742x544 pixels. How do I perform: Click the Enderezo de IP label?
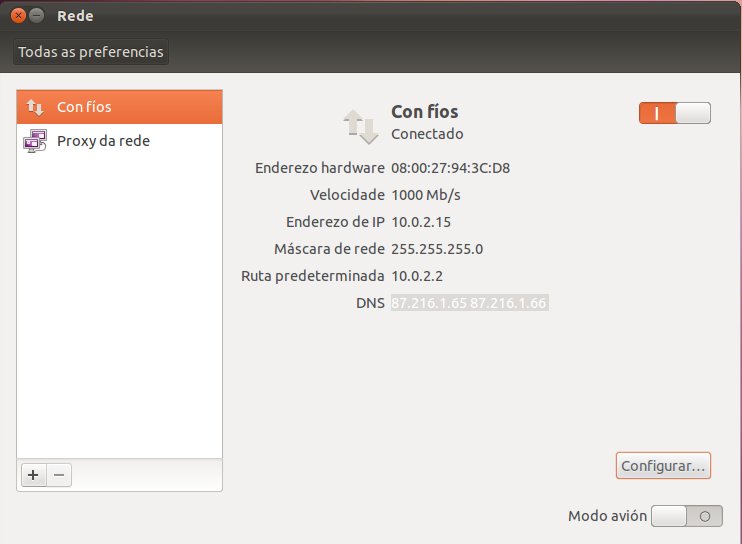pos(336,222)
